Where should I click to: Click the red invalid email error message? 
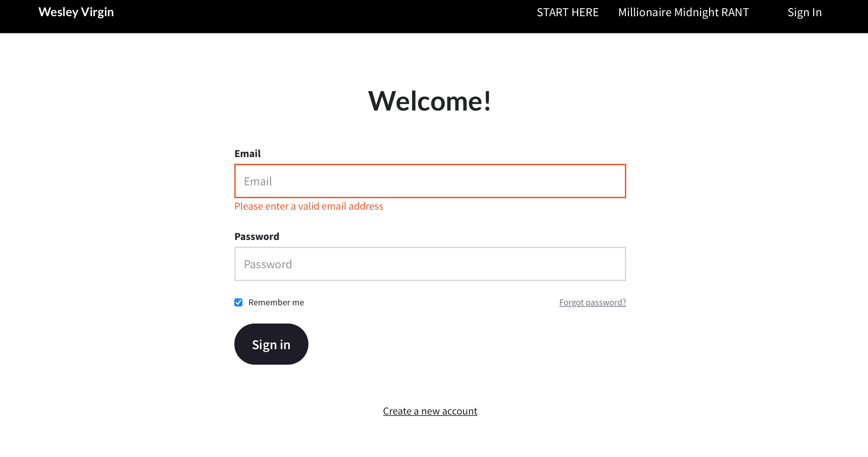(309, 206)
